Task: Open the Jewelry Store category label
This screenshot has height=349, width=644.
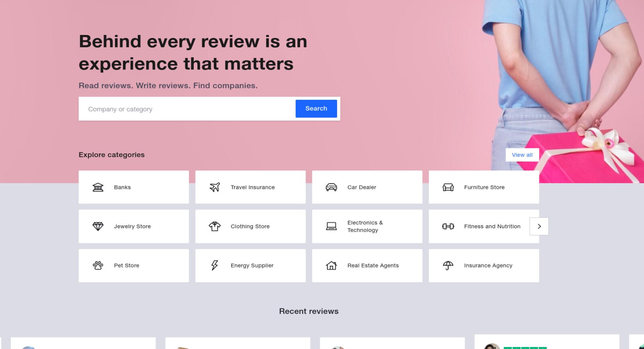Action: 132,227
